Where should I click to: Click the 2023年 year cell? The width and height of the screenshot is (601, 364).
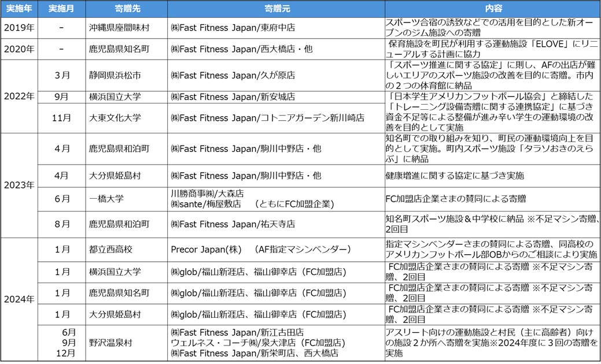tap(19, 185)
